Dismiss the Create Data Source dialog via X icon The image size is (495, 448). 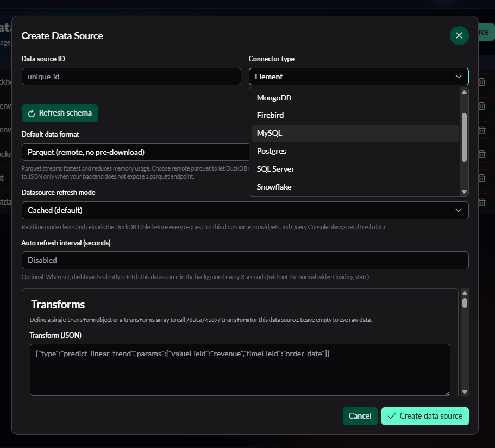coord(459,35)
